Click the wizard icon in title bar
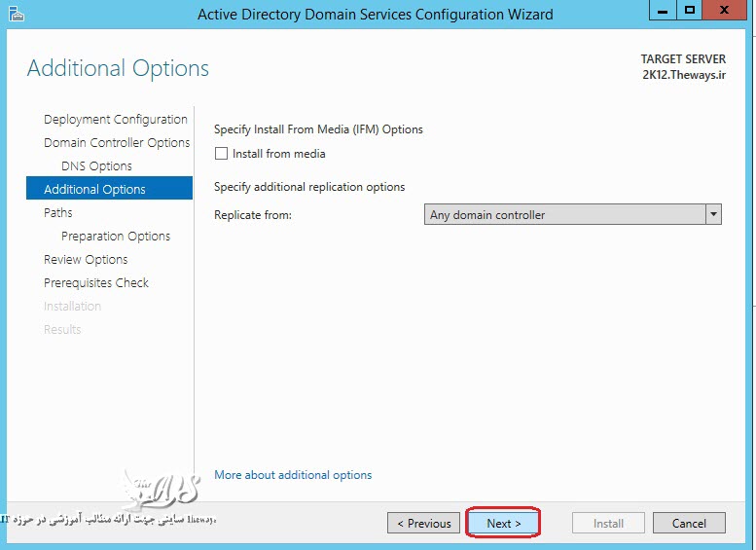The height and width of the screenshot is (550, 756). click(15, 13)
